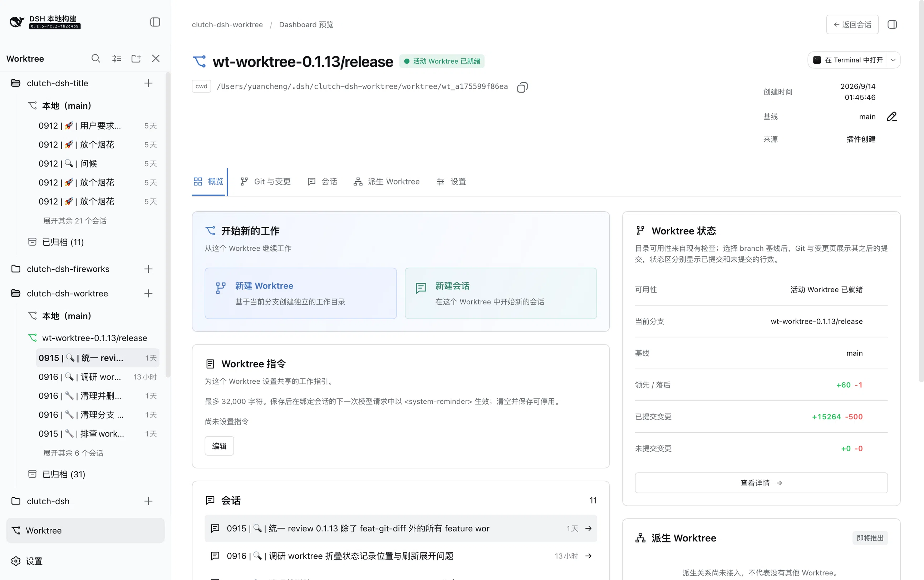Open arrow for 0916 调研 worktree session

pos(588,556)
